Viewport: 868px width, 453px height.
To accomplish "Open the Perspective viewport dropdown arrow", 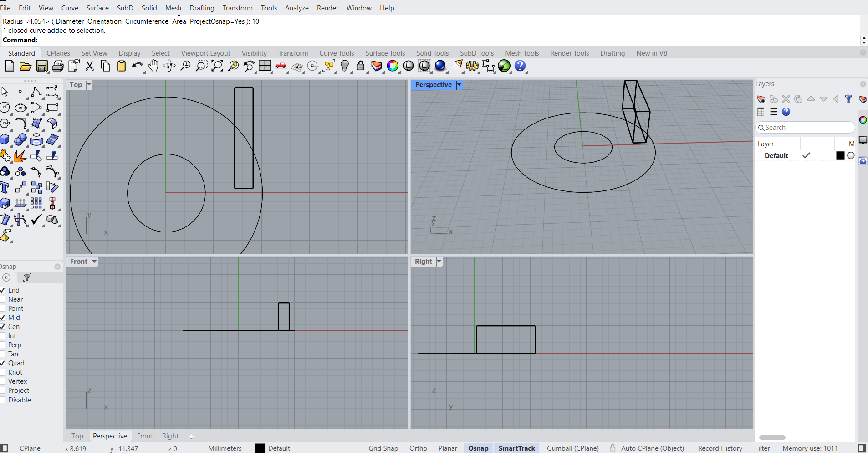I will pyautogui.click(x=459, y=85).
